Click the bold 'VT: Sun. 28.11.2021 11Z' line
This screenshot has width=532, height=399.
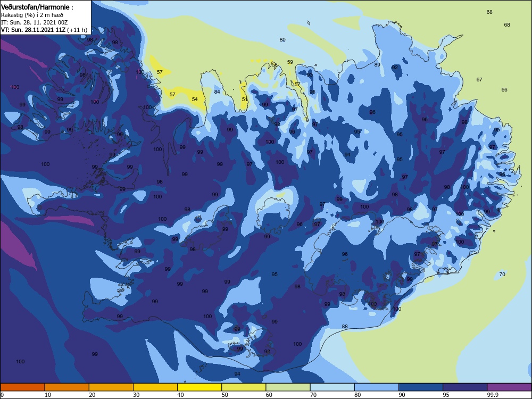coord(33,30)
